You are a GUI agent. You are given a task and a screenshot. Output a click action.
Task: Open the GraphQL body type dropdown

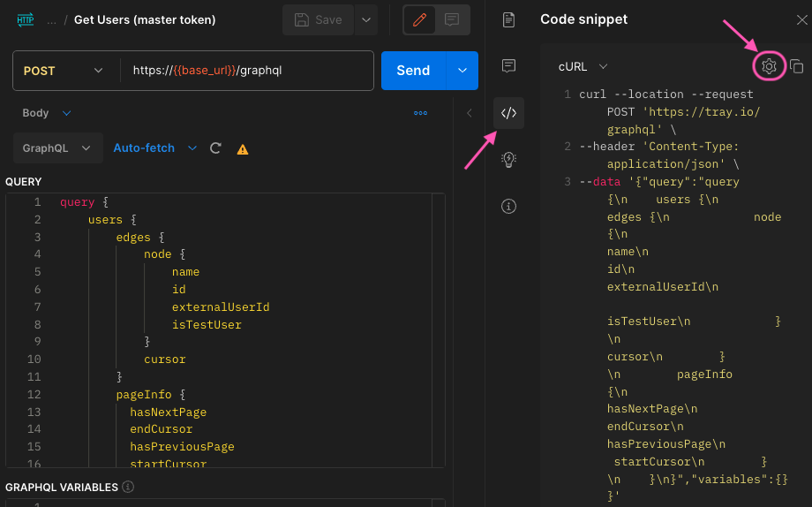[x=56, y=148]
